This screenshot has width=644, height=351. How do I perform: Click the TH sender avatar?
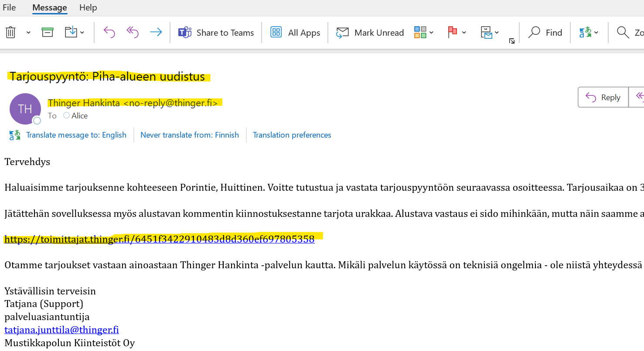click(x=25, y=109)
